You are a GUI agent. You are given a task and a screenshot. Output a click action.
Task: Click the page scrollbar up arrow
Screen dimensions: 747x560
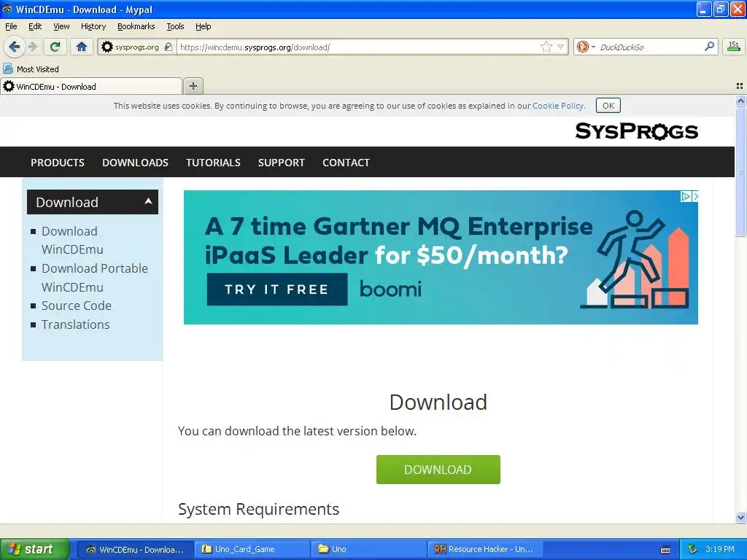tap(740, 101)
